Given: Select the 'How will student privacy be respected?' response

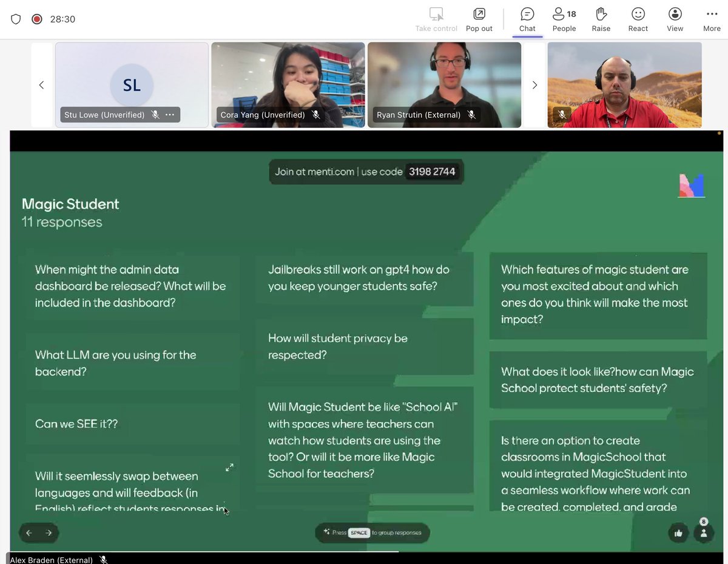Looking at the screenshot, I should 364,347.
